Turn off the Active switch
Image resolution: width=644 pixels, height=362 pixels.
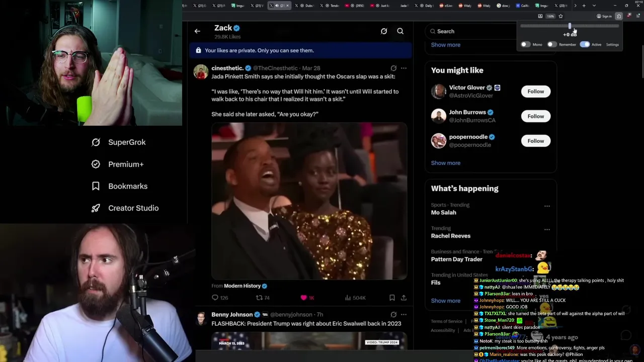coord(585,44)
